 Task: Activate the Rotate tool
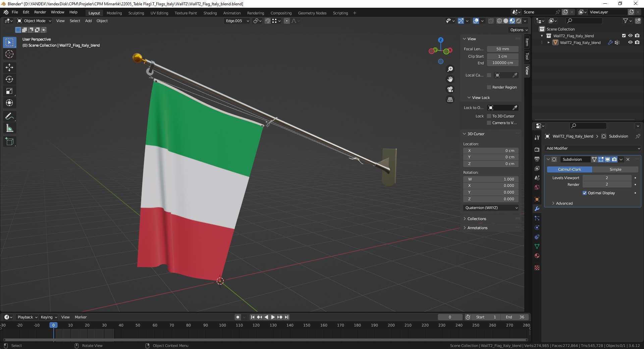pos(9,79)
